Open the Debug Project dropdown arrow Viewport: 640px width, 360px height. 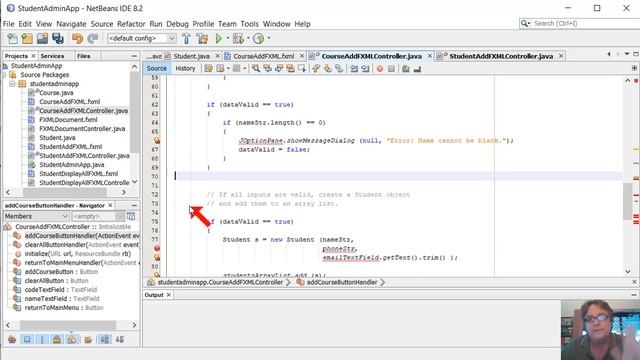pos(248,38)
